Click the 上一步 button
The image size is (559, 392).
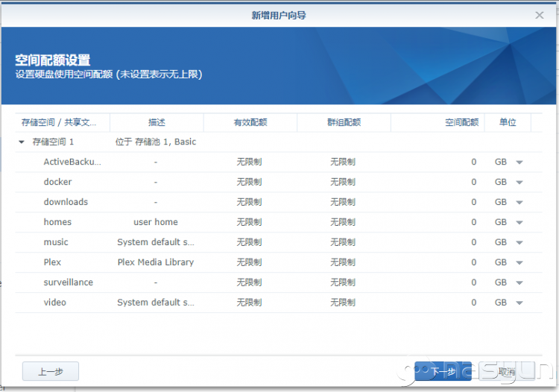pyautogui.click(x=51, y=371)
